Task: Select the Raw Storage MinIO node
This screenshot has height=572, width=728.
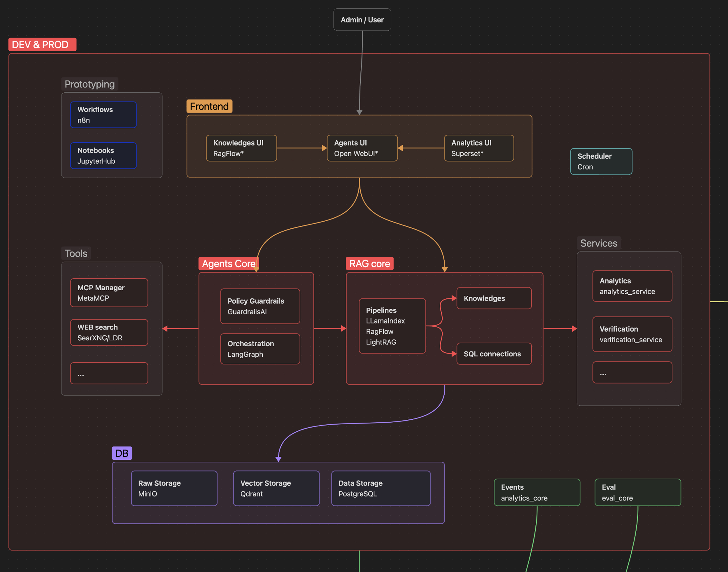Action: 174,488
